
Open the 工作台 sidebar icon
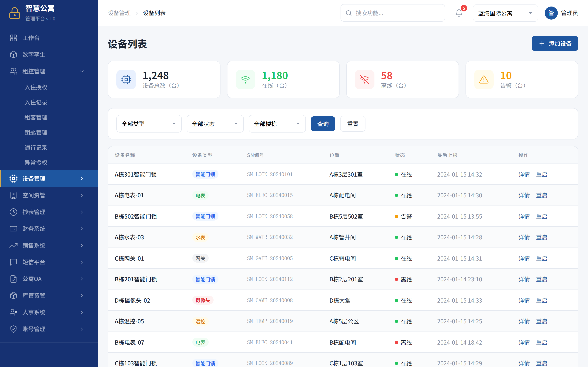(x=13, y=38)
